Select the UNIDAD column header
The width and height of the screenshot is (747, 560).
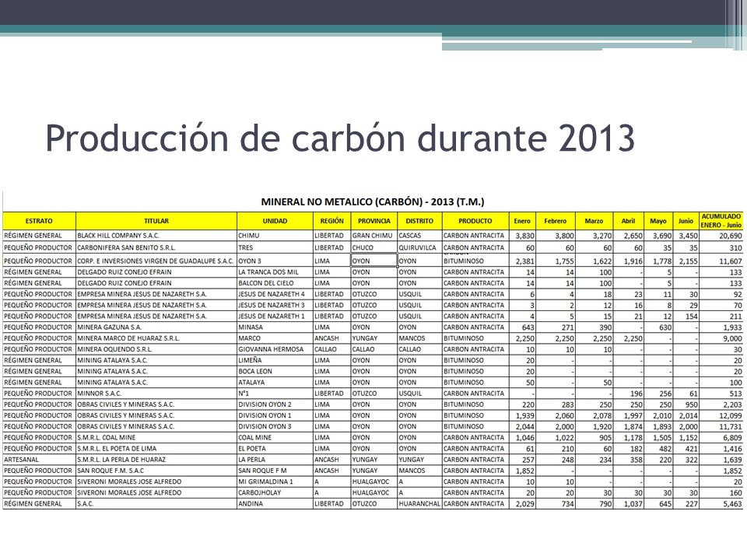pyautogui.click(x=275, y=221)
